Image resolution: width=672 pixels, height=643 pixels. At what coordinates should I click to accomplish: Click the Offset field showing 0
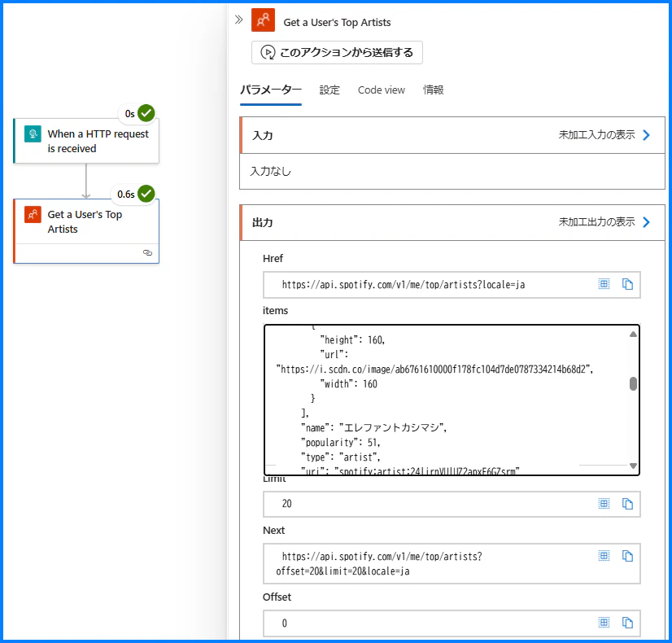[452, 623]
